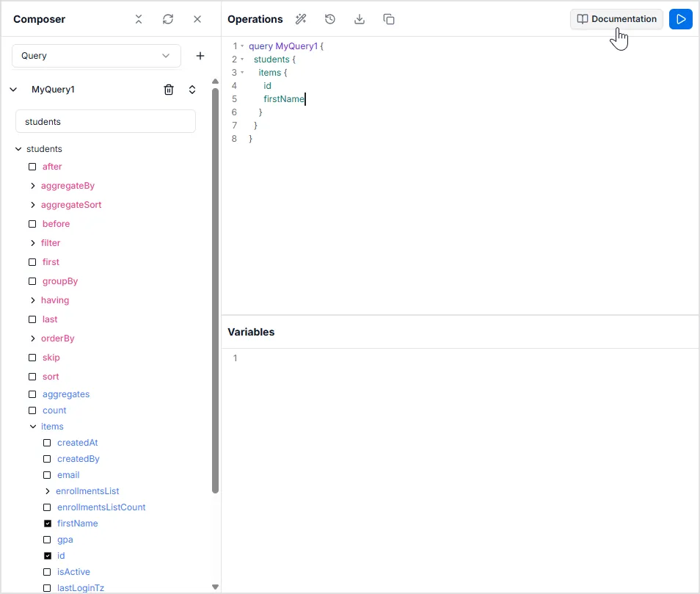
Task: Run the query with the play button
Action: [681, 19]
